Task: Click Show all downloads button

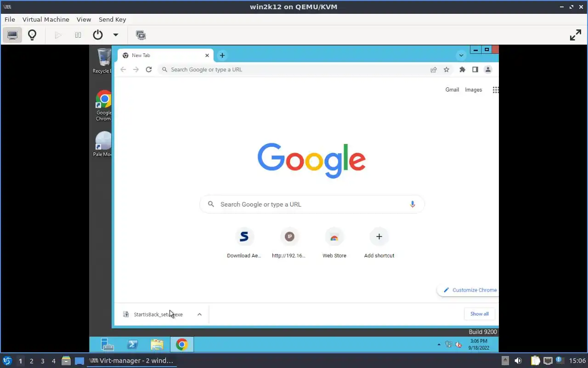Action: (x=479, y=314)
